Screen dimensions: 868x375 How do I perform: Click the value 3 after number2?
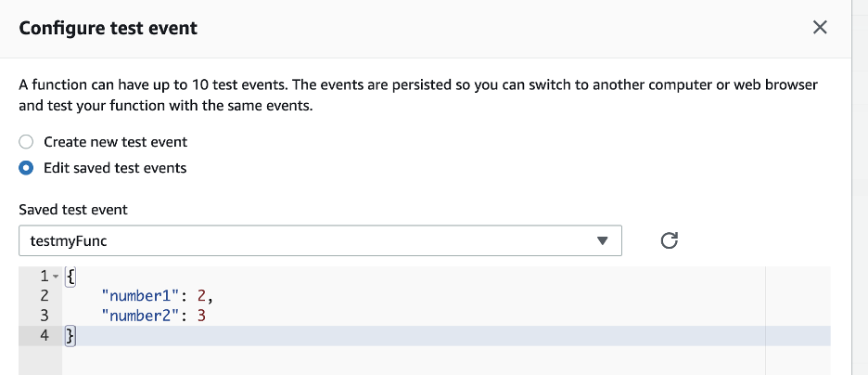202,316
